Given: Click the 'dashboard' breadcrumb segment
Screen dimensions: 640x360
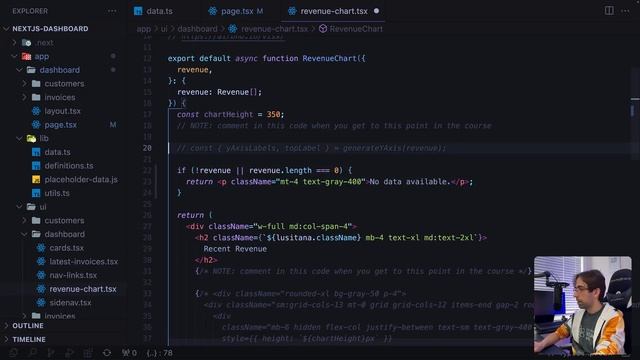Looking at the screenshot, I should tap(197, 29).
